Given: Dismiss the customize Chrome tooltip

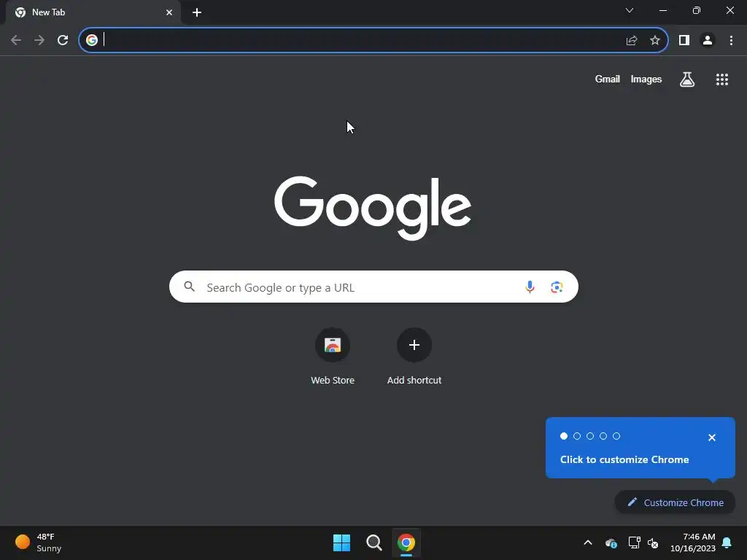Looking at the screenshot, I should [x=712, y=437].
